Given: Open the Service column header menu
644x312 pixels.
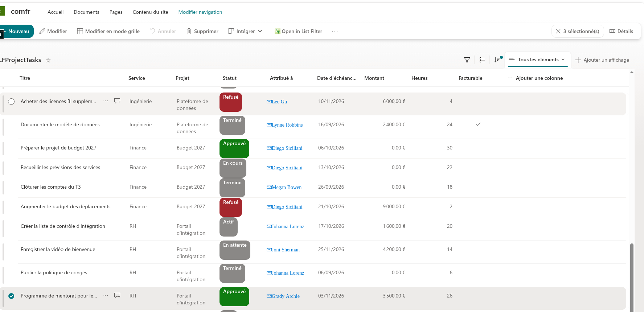Looking at the screenshot, I should pyautogui.click(x=136, y=78).
